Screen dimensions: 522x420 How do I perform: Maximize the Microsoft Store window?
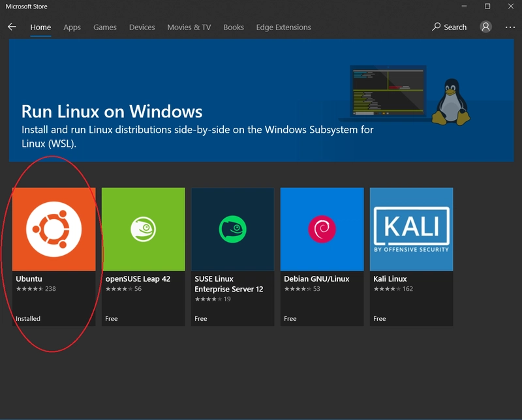coord(487,7)
